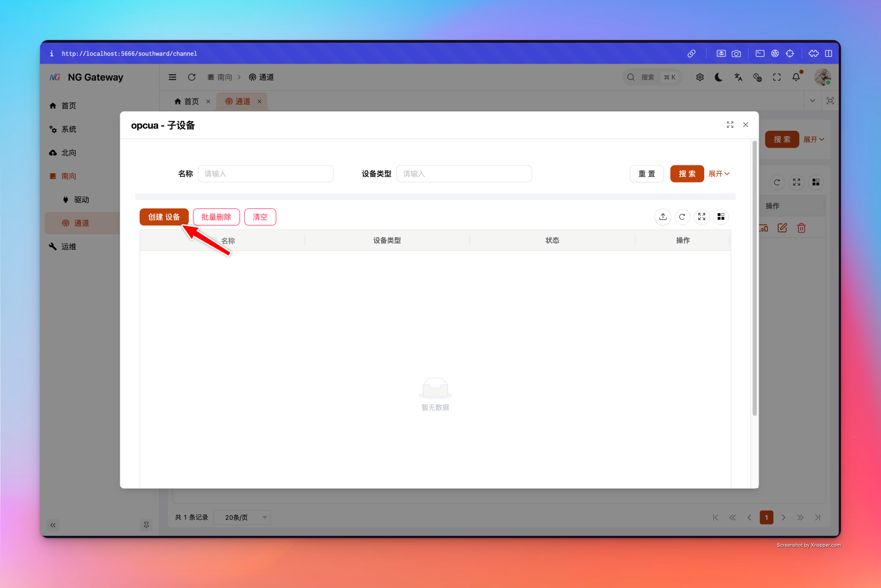
Task: Toggle dark mode with the moon icon
Action: pos(719,77)
